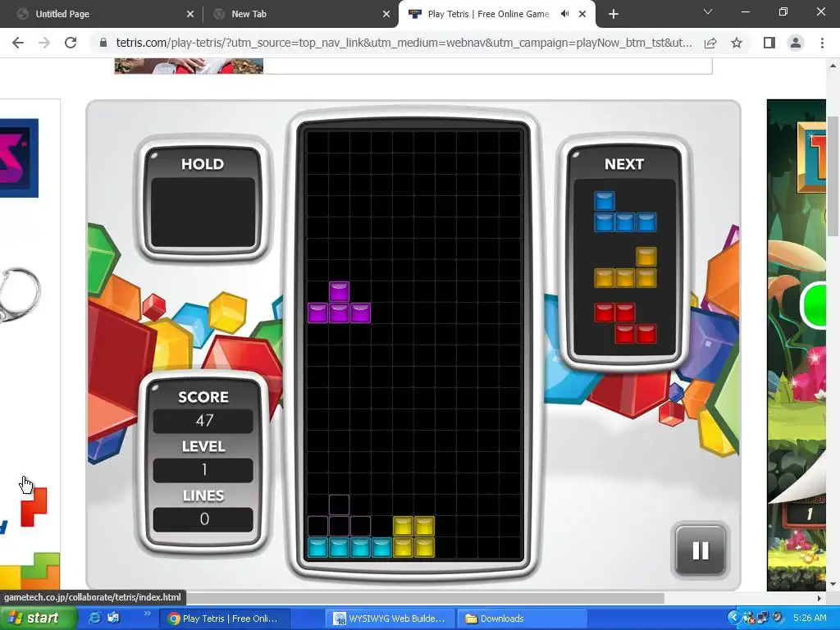Click the yellow O block on the board
840x630 pixels.
413,536
